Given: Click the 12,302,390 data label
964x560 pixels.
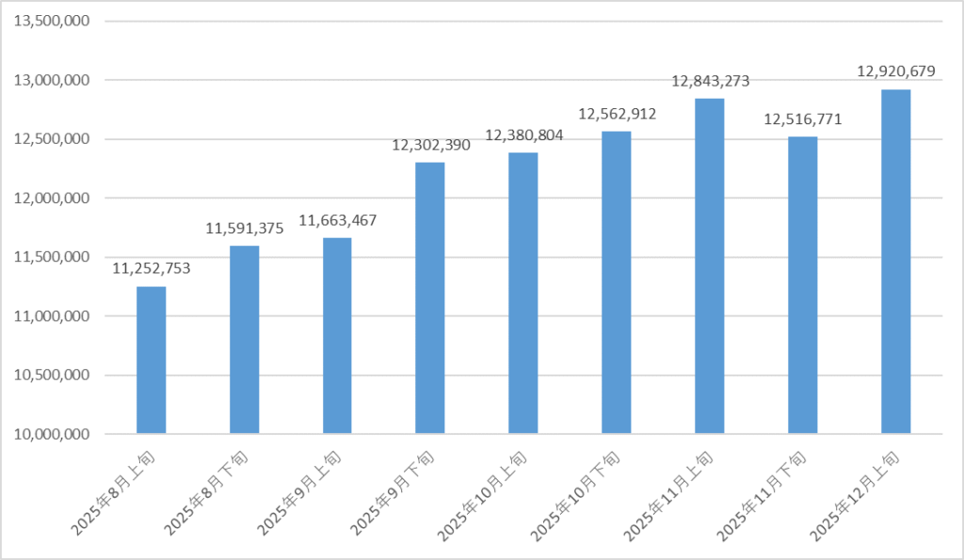Looking at the screenshot, I should (430, 145).
